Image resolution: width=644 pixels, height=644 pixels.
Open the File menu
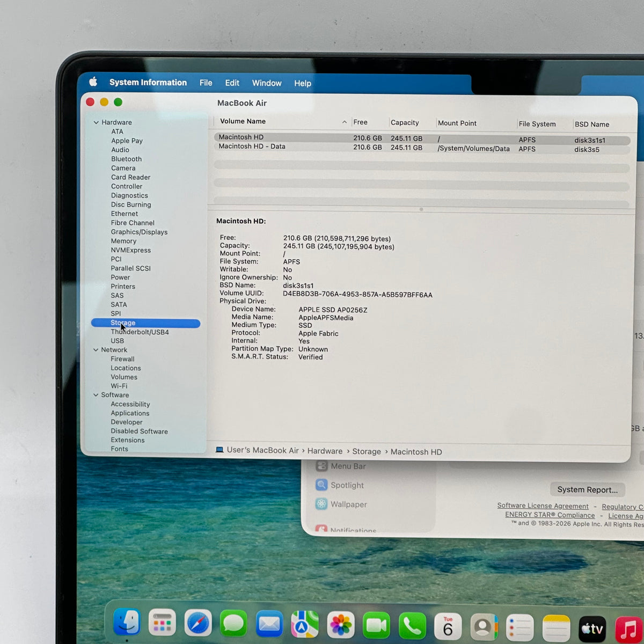click(x=206, y=83)
